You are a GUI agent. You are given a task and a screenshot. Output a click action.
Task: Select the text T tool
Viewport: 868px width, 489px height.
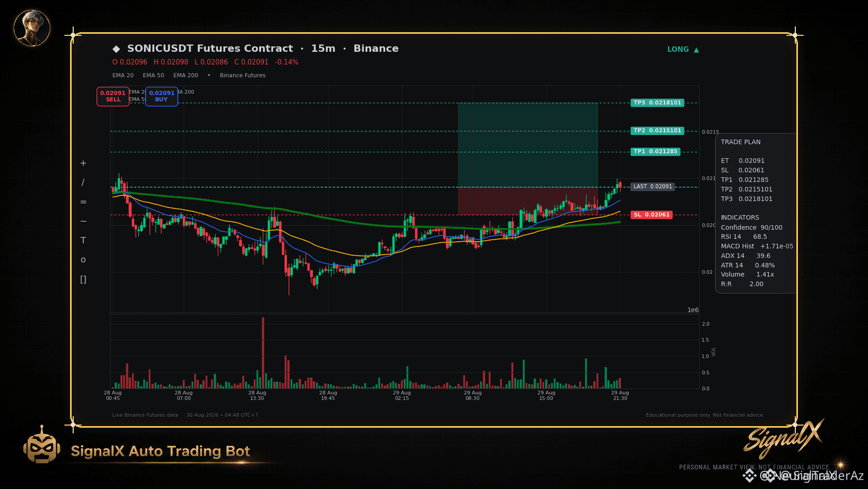click(x=83, y=240)
